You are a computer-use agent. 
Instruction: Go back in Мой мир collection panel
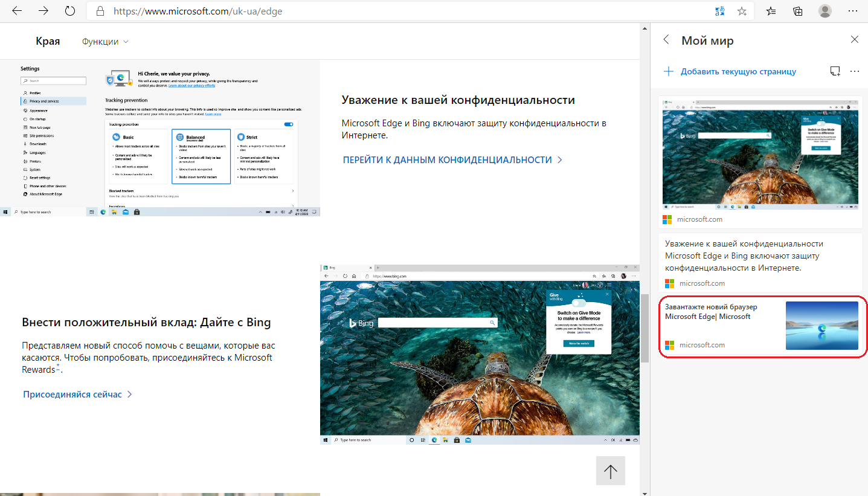tap(666, 40)
